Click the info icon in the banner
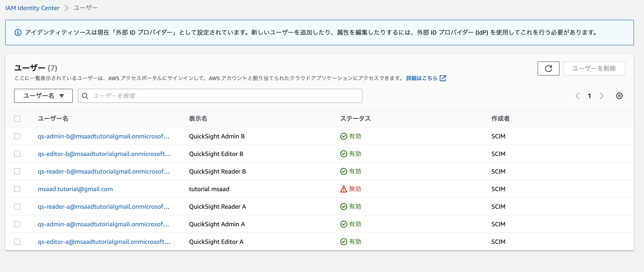 pos(18,33)
